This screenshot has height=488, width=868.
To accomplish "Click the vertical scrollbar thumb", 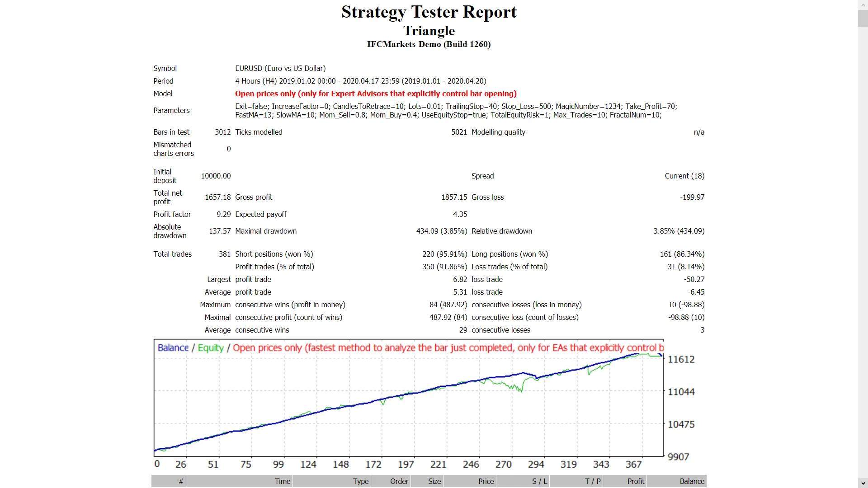I will [x=863, y=18].
